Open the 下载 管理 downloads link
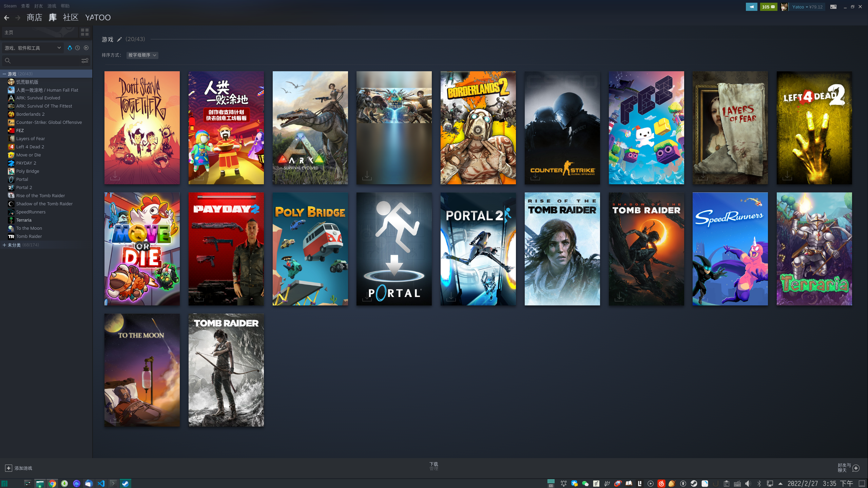868x488 pixels. (x=433, y=466)
